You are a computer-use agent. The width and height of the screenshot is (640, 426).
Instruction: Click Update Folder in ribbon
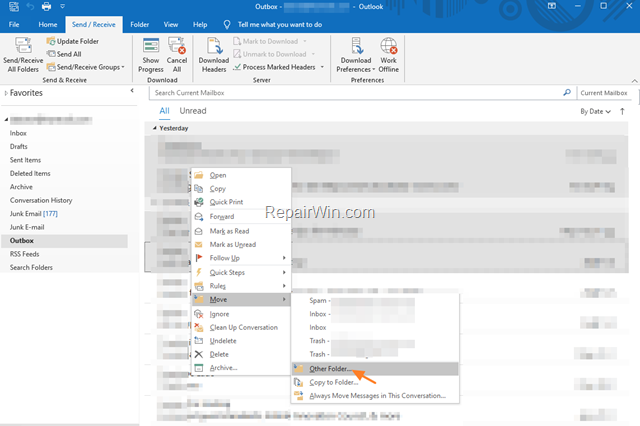coord(73,41)
